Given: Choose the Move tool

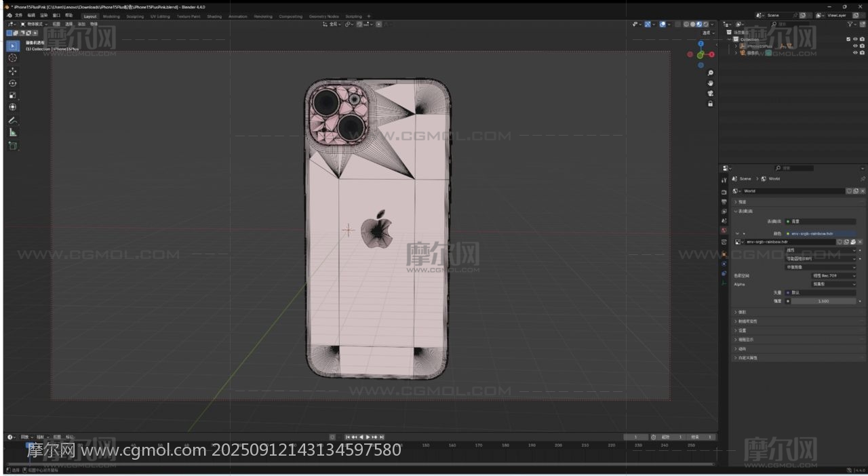Looking at the screenshot, I should pyautogui.click(x=12, y=71).
